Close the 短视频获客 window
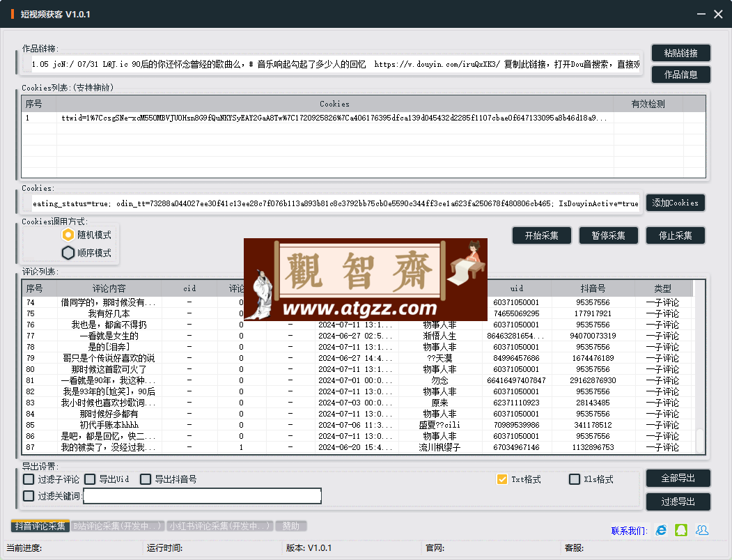 719,14
